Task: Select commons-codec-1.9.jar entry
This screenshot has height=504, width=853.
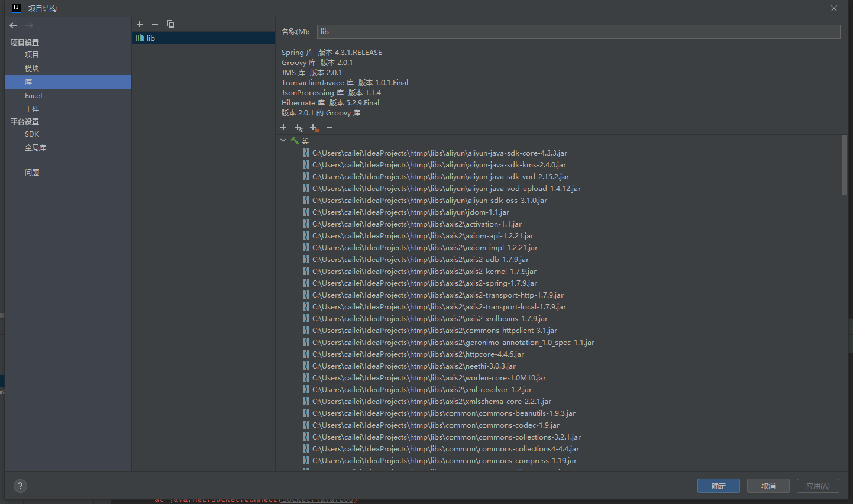Action: [x=436, y=425]
